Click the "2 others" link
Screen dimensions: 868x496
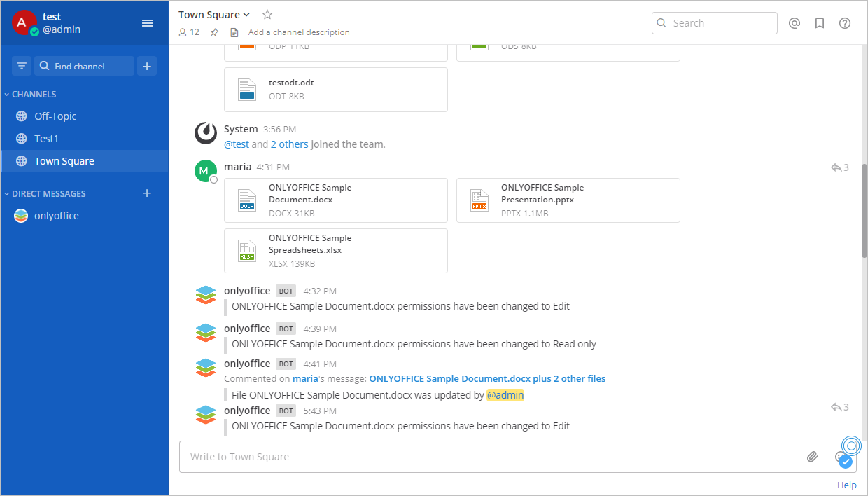(x=289, y=144)
